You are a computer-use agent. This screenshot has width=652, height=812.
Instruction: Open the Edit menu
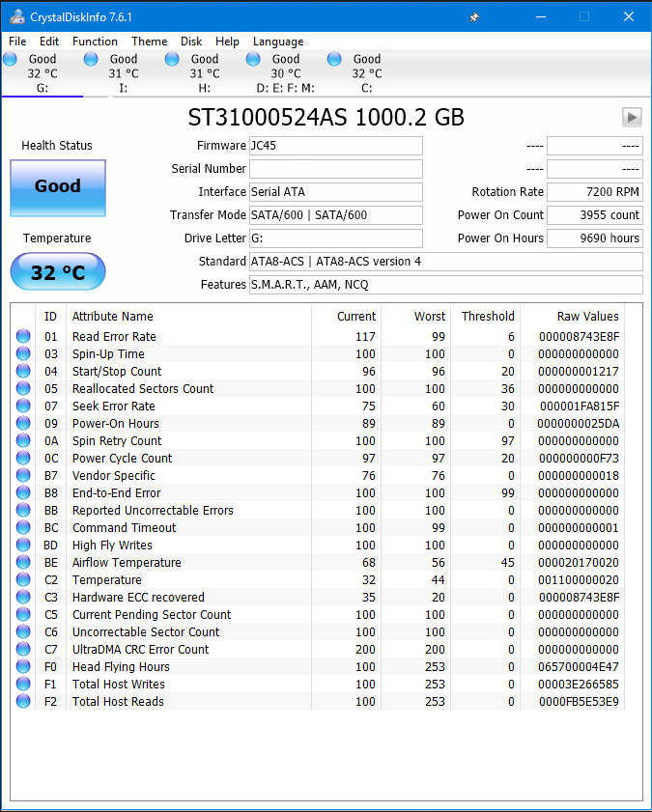tap(49, 42)
